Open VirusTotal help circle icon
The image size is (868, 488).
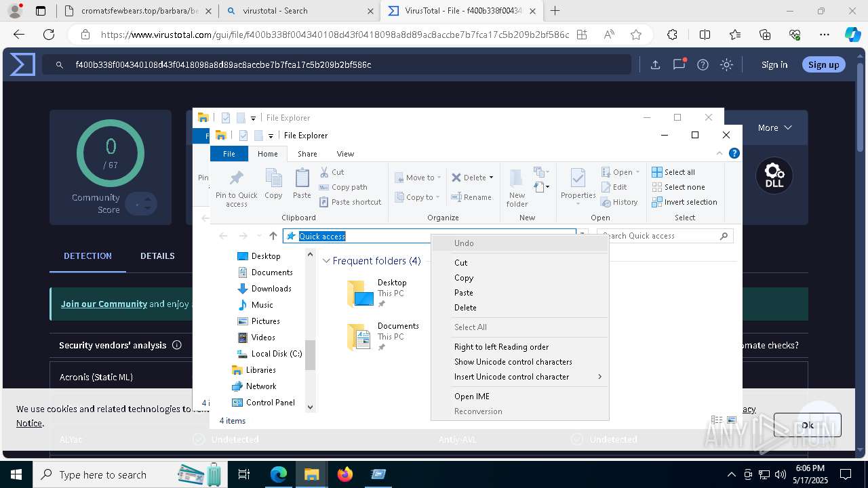703,65
